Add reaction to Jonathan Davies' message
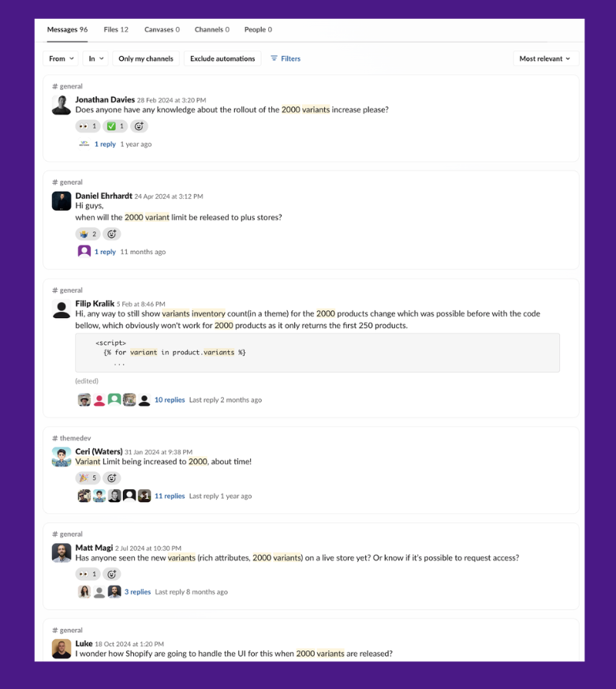Viewport: 616px width, 689px height. [139, 126]
